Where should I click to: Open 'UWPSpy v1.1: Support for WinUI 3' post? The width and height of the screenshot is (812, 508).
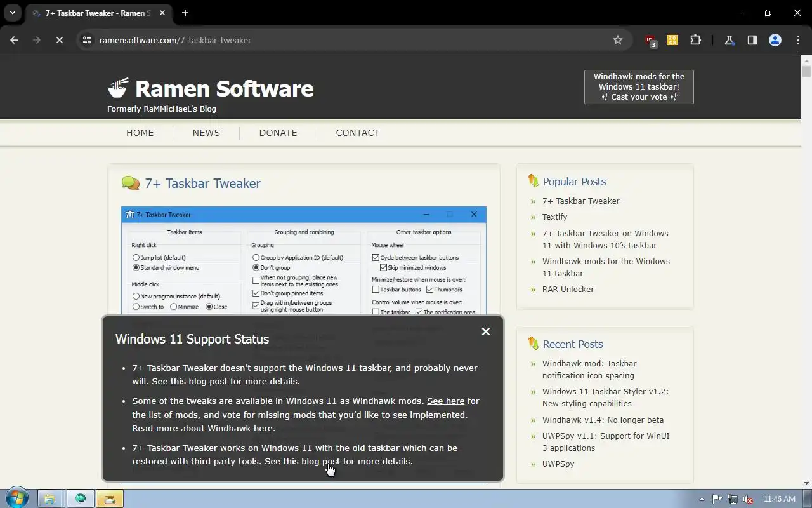coord(606,442)
